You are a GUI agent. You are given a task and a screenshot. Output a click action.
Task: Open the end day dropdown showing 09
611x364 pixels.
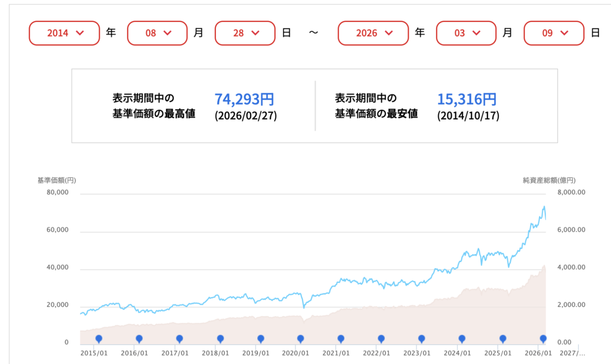pyautogui.click(x=554, y=33)
